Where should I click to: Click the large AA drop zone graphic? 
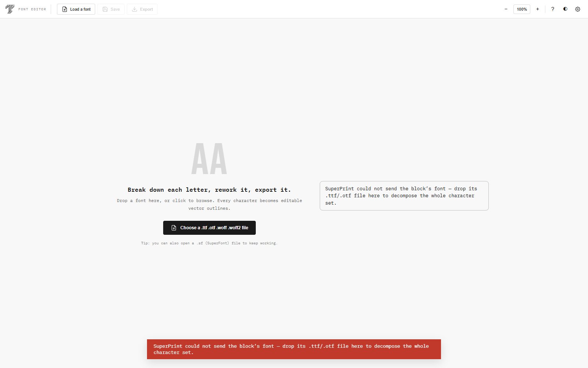click(x=209, y=159)
